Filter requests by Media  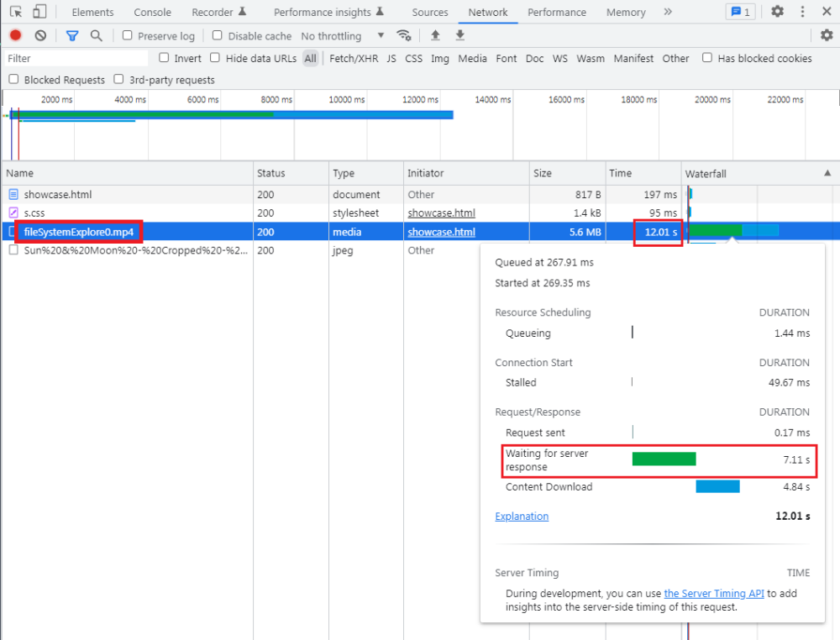coord(472,59)
